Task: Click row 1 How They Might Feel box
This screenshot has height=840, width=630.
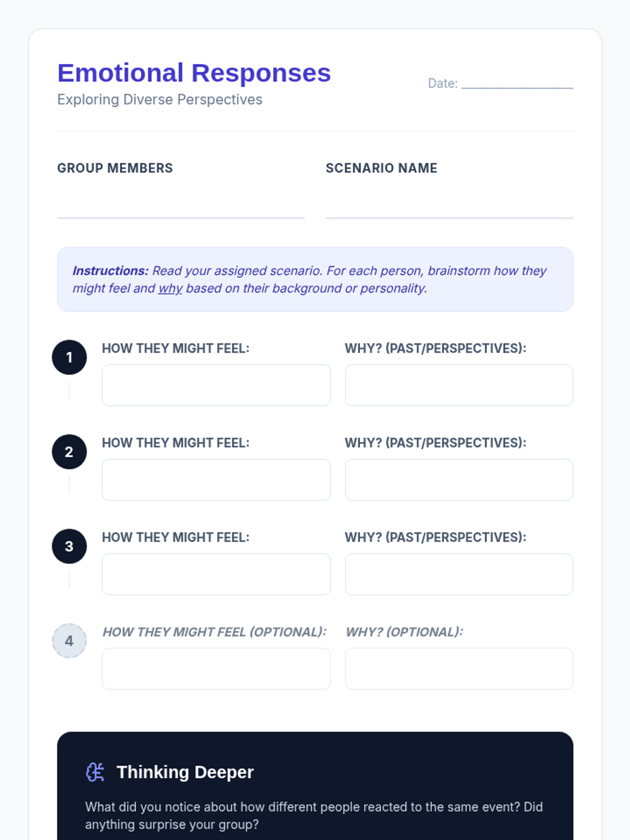Action: [x=216, y=385]
